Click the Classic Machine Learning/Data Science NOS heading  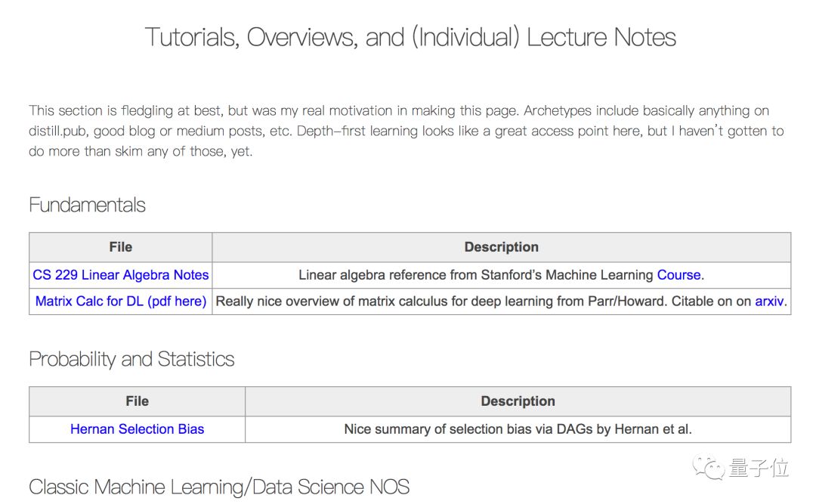219,487
